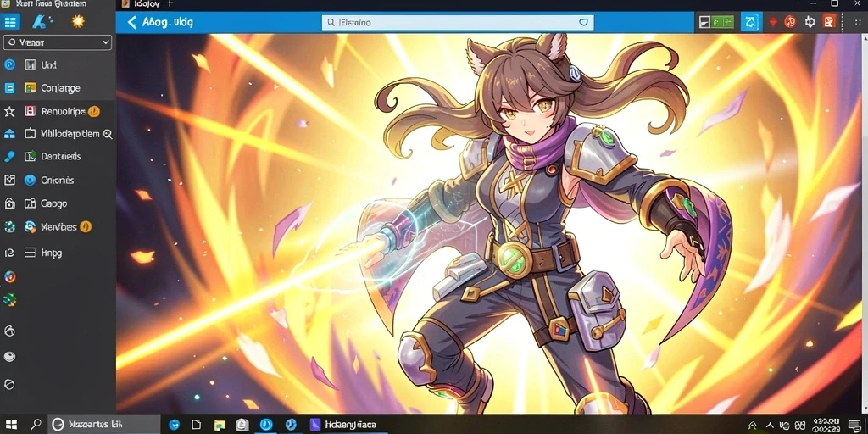
Task: Click the yellow sun burst icon
Action: [78, 21]
